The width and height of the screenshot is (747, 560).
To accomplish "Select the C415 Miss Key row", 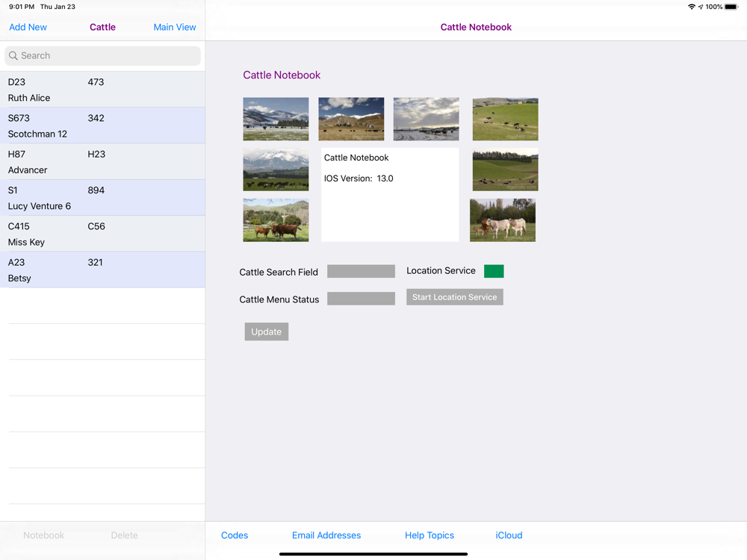I will [102, 234].
